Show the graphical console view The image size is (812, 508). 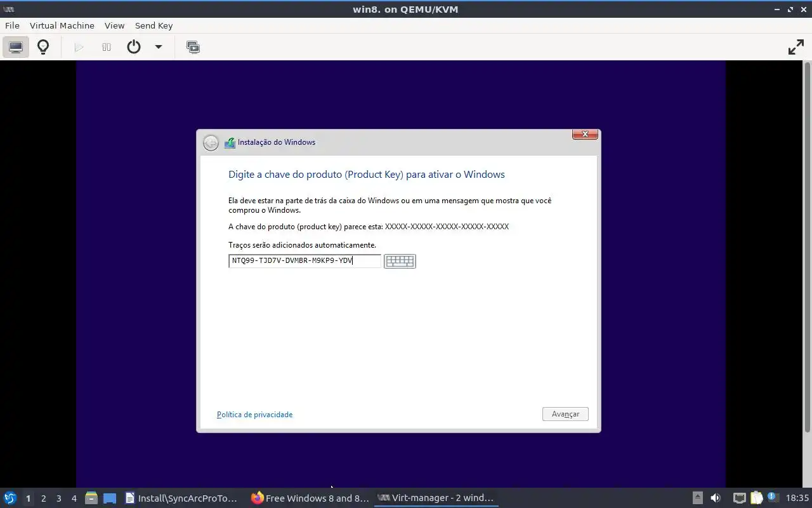tap(16, 47)
